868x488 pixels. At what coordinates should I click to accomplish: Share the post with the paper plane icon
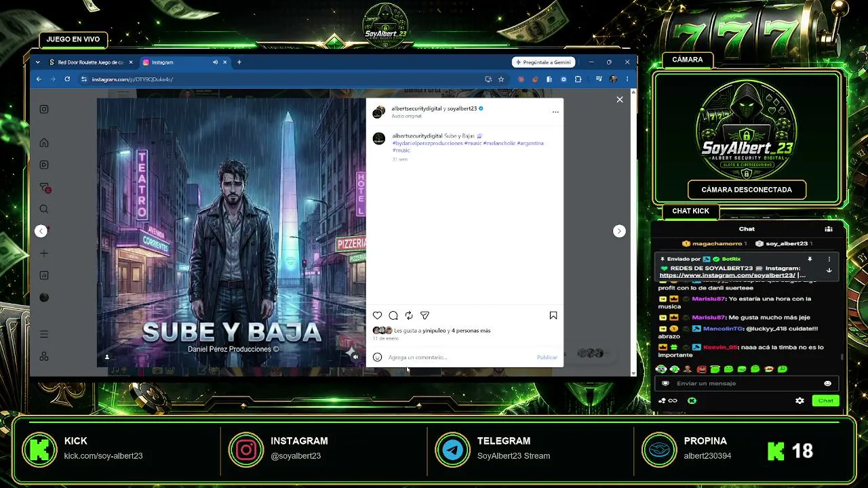point(425,315)
